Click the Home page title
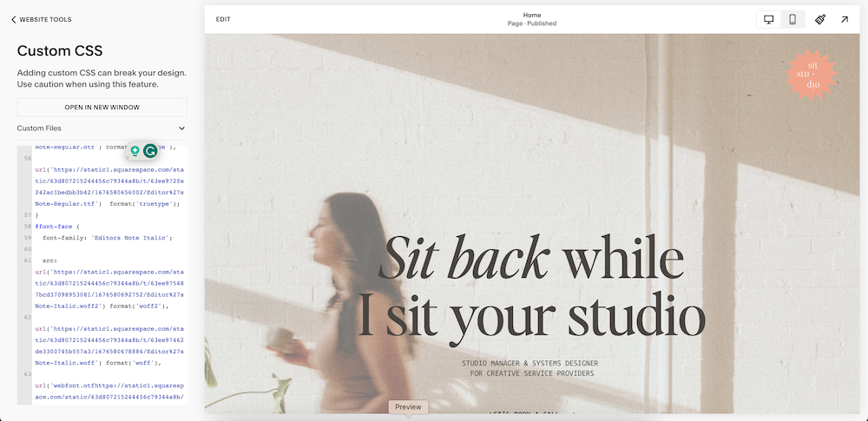This screenshot has width=868, height=421. 532,15
